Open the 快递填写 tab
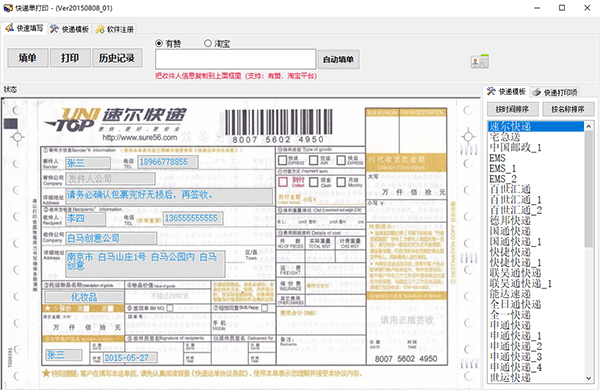600x390 pixels. (24, 28)
